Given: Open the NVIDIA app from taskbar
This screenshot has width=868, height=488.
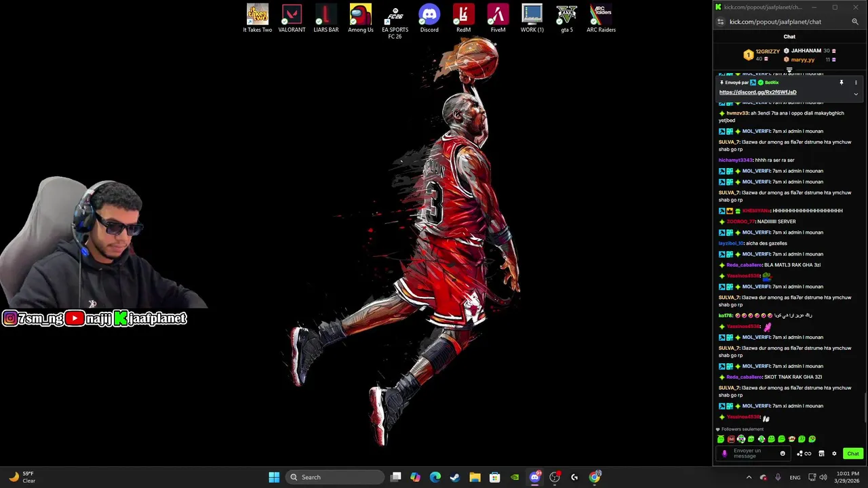Looking at the screenshot, I should [515, 477].
